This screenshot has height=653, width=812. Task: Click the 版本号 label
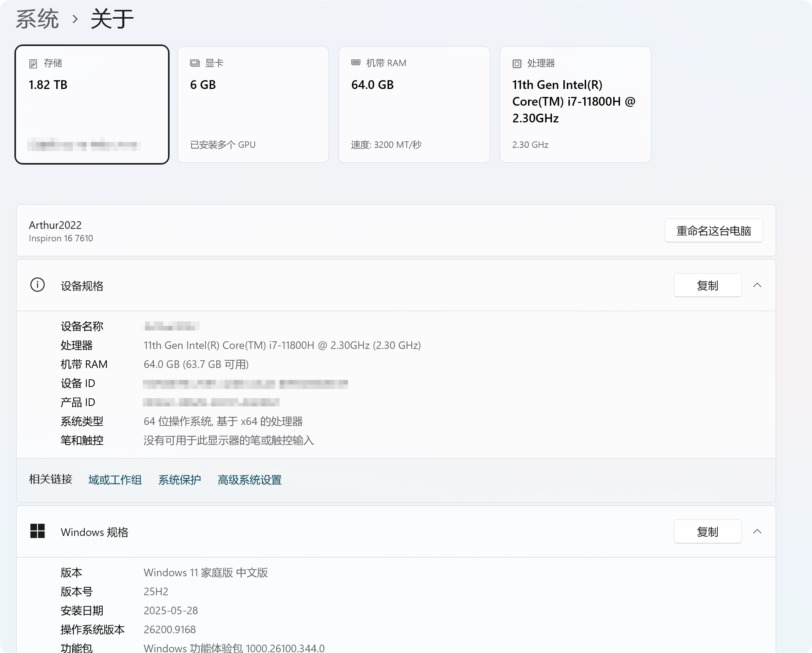(x=77, y=591)
